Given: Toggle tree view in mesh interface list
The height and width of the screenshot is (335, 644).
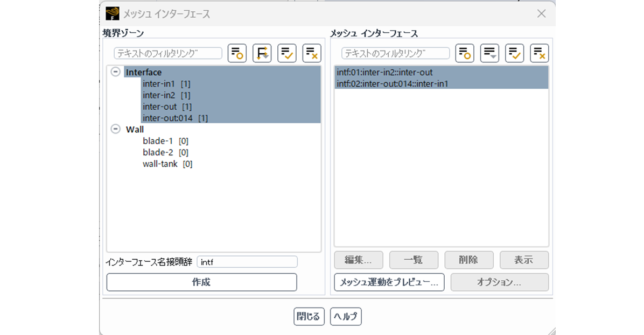Looking at the screenshot, I should coord(465,53).
